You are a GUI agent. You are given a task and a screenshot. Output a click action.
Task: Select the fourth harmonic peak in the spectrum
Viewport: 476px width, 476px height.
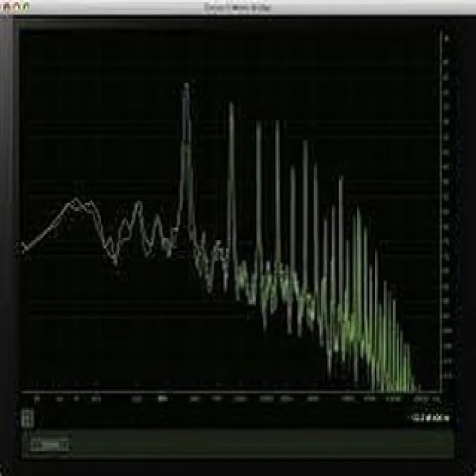(277, 123)
